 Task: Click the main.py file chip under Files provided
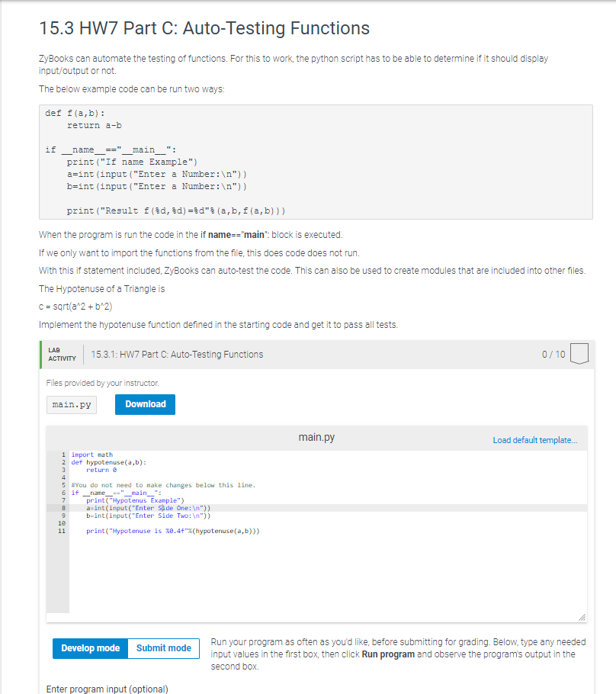(x=71, y=404)
